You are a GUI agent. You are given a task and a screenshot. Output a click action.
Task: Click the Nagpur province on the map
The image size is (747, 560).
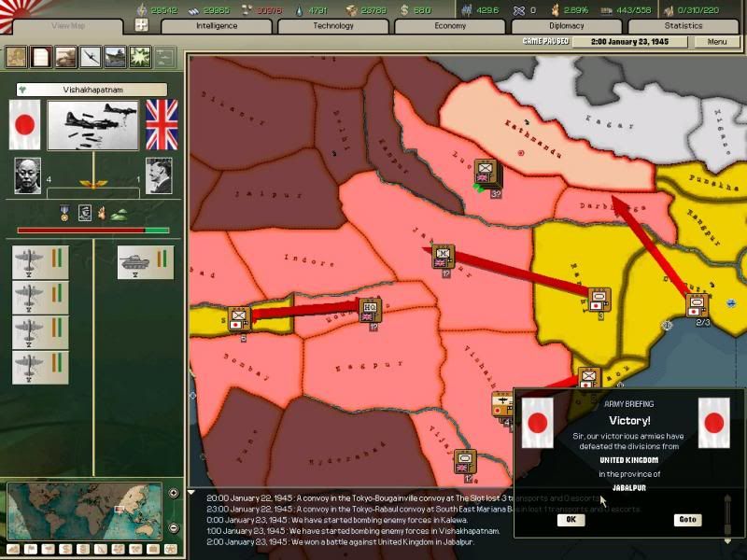click(370, 367)
